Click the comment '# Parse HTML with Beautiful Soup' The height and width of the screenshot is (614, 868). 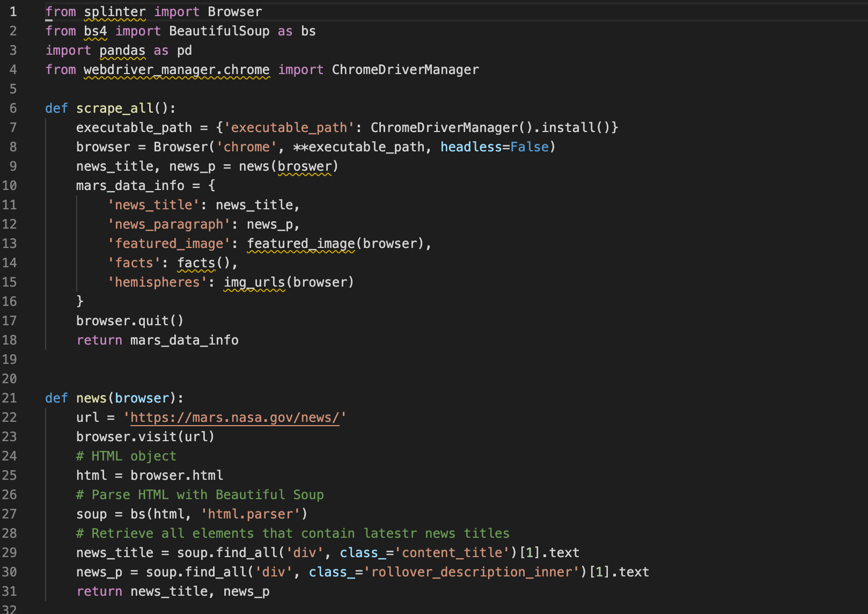pyautogui.click(x=200, y=494)
